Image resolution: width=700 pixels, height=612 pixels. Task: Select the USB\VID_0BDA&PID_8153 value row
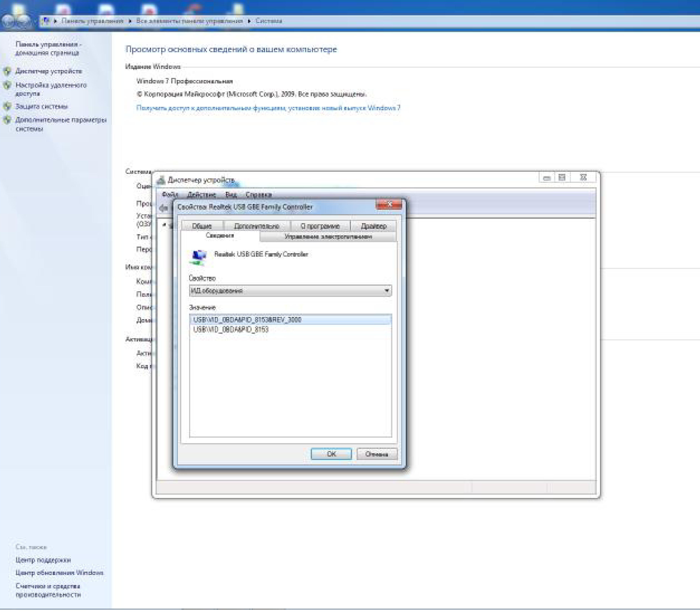(231, 329)
